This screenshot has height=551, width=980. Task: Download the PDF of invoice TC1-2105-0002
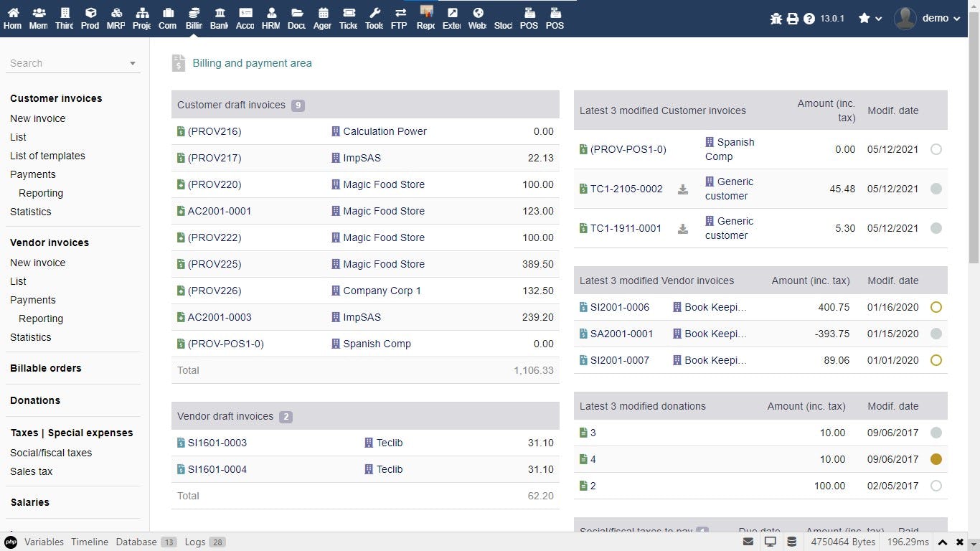pyautogui.click(x=683, y=189)
